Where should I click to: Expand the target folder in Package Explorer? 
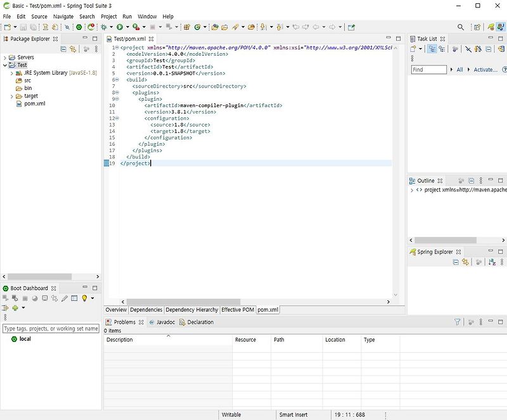click(x=12, y=96)
